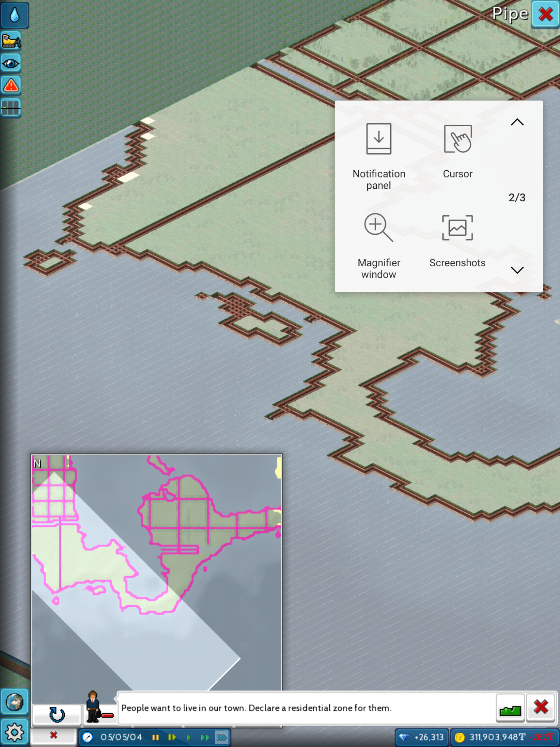Viewport: 560px width, 747px height.
Task: Pause the game simulation
Action: point(155,737)
